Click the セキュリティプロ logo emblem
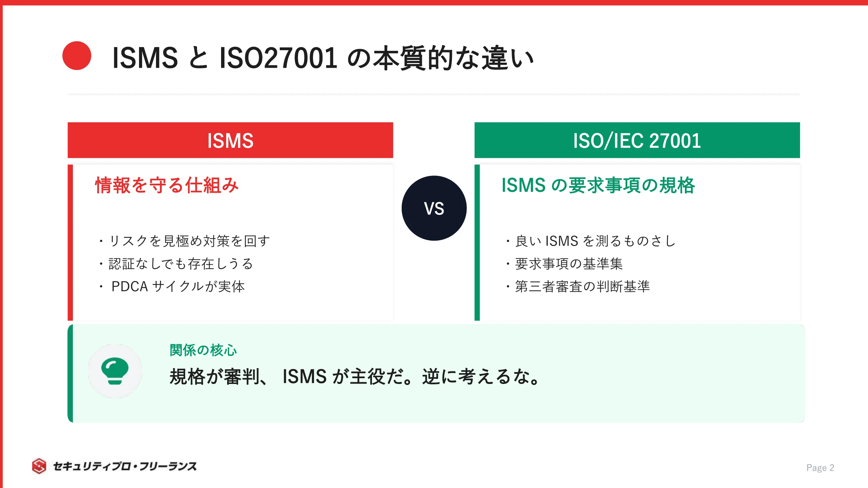This screenshot has width=868, height=488. pyautogui.click(x=39, y=466)
